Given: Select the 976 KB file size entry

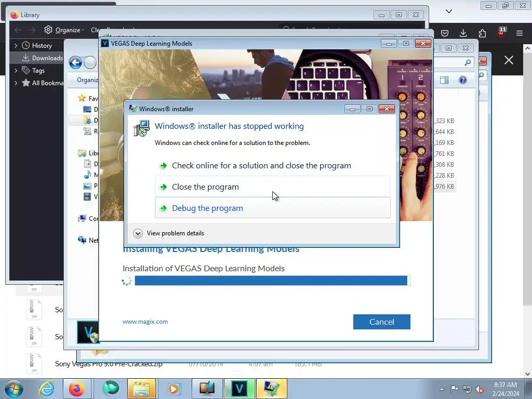Looking at the screenshot, I should click(x=445, y=187).
